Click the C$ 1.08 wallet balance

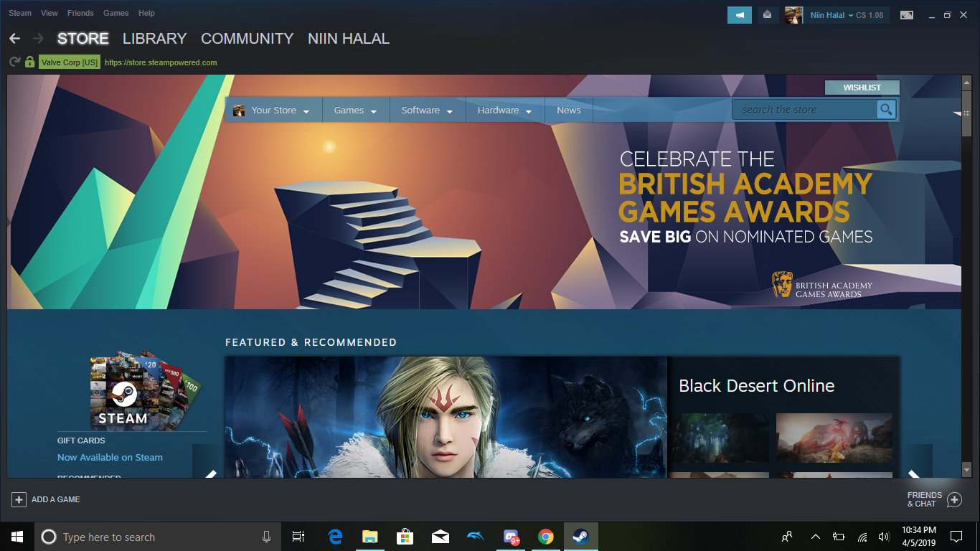(x=870, y=15)
